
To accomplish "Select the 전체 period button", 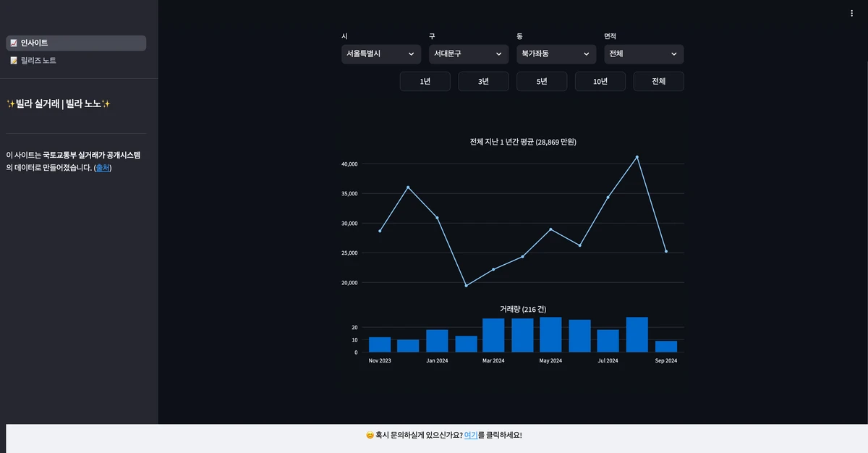I will [x=658, y=82].
